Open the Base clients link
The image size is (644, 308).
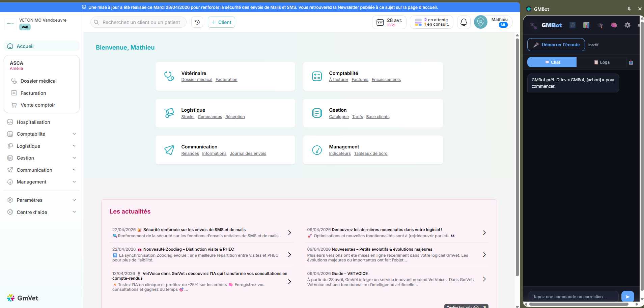coord(378,117)
